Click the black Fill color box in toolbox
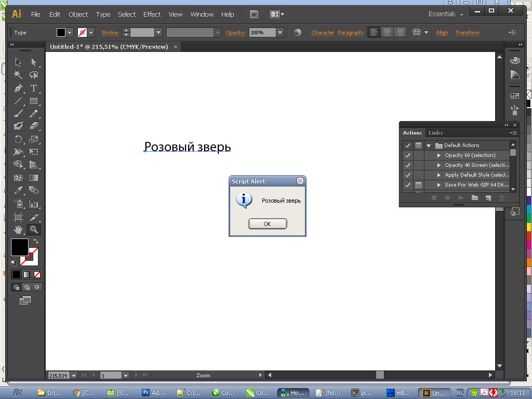 point(20,247)
